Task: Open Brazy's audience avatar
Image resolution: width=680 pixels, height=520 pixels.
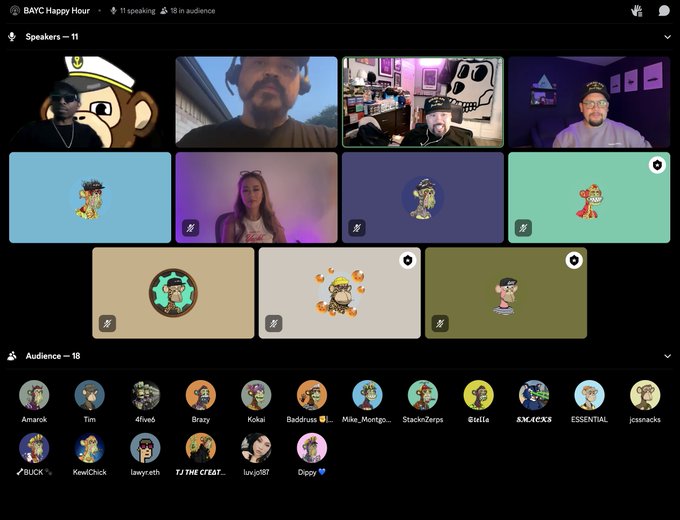Action: coord(201,395)
